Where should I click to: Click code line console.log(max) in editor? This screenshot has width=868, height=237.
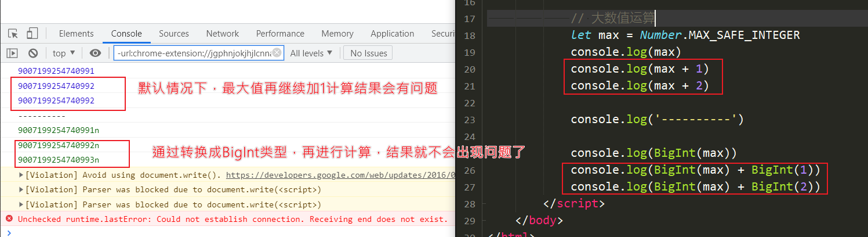tap(626, 52)
